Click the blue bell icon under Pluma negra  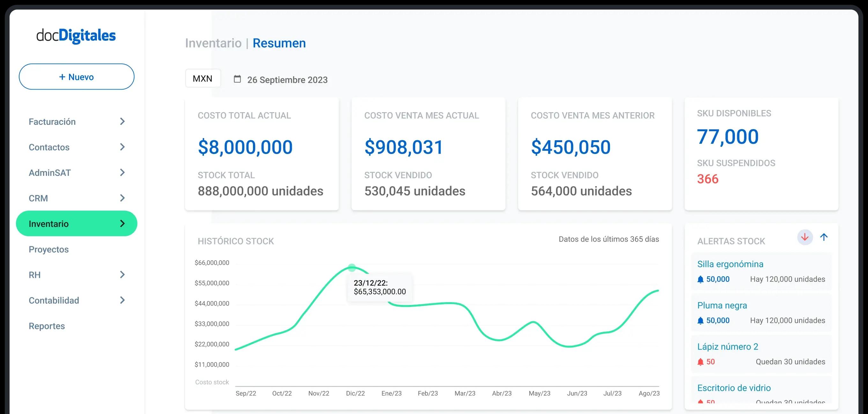click(701, 321)
